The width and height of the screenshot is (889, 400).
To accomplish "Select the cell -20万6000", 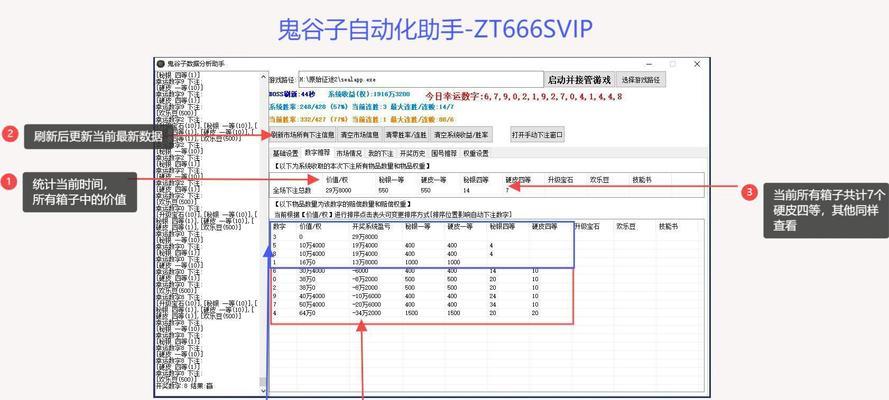I will (366, 304).
